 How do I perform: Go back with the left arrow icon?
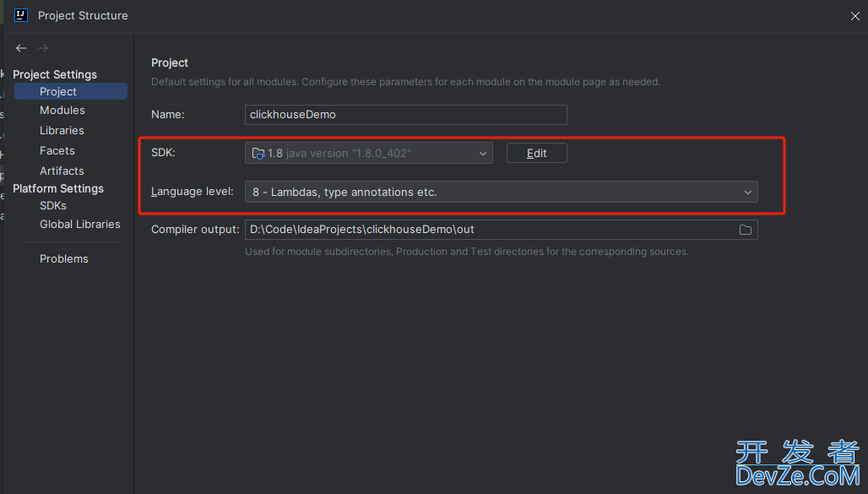point(21,48)
